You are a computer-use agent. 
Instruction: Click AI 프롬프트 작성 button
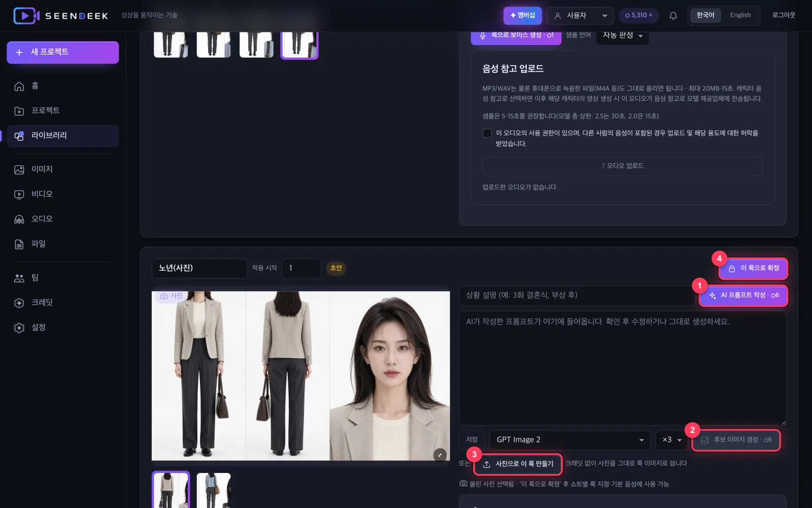[x=743, y=296]
